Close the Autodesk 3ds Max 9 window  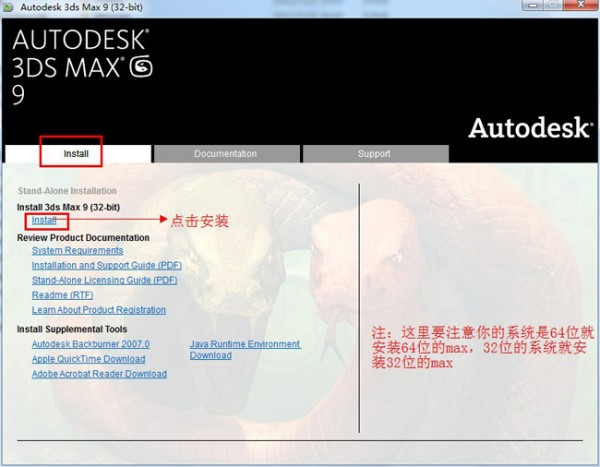pos(582,5)
